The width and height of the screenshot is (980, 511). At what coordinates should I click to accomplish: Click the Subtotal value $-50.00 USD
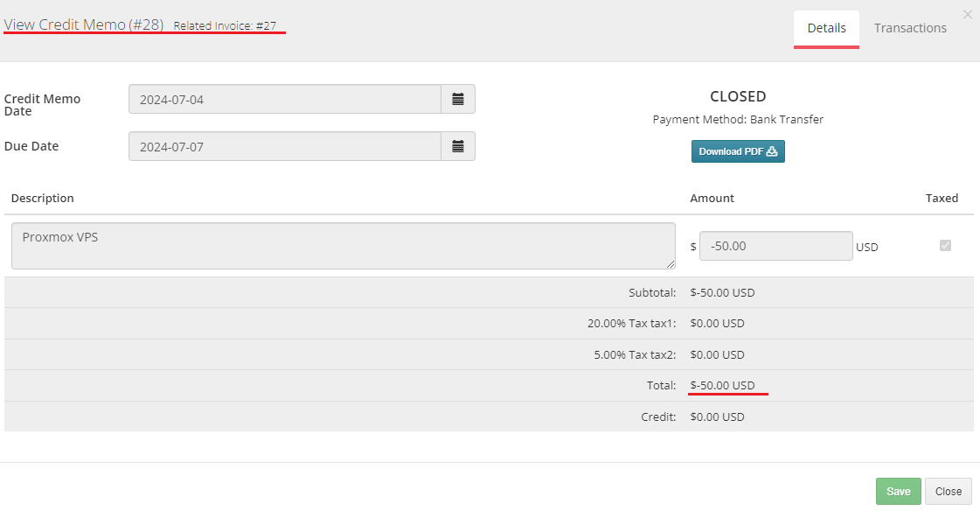pos(722,293)
